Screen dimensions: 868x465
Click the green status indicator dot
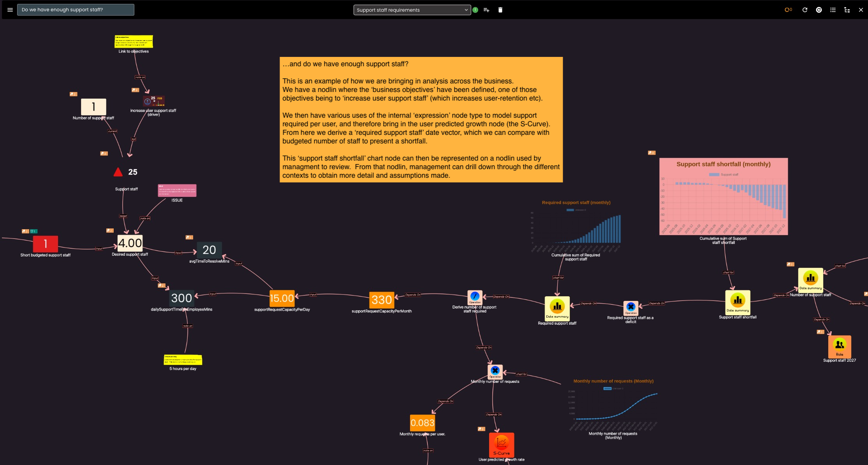click(475, 10)
